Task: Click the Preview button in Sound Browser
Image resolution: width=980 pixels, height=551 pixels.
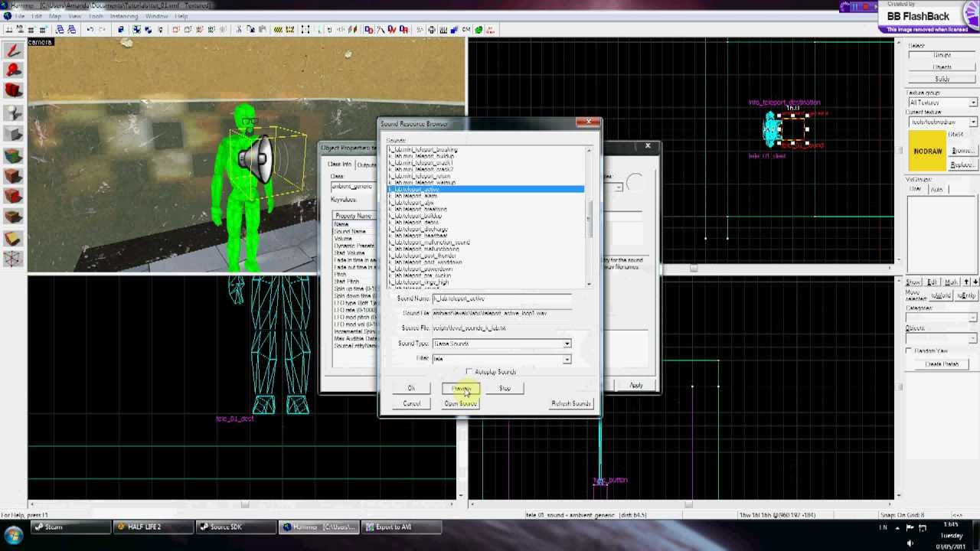Action: (461, 389)
